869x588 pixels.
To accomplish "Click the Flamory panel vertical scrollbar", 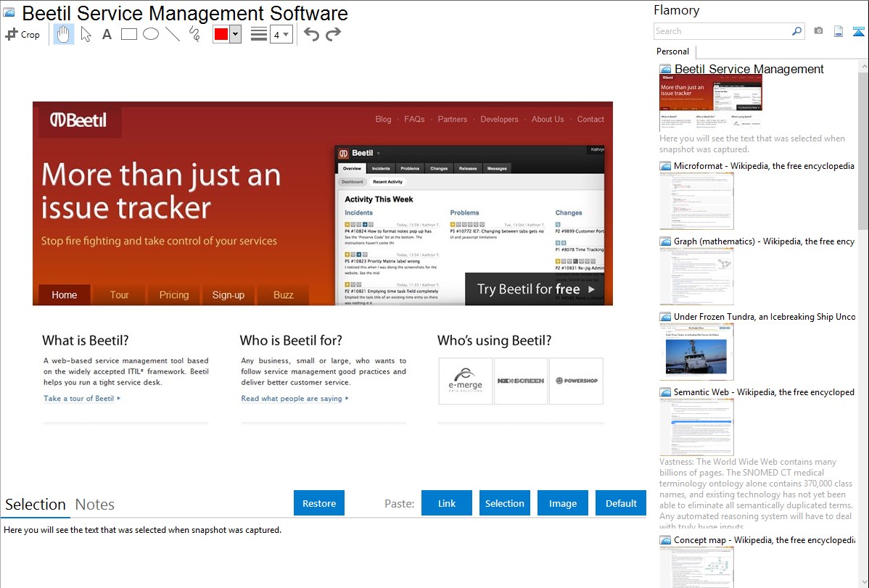I will coord(863,149).
